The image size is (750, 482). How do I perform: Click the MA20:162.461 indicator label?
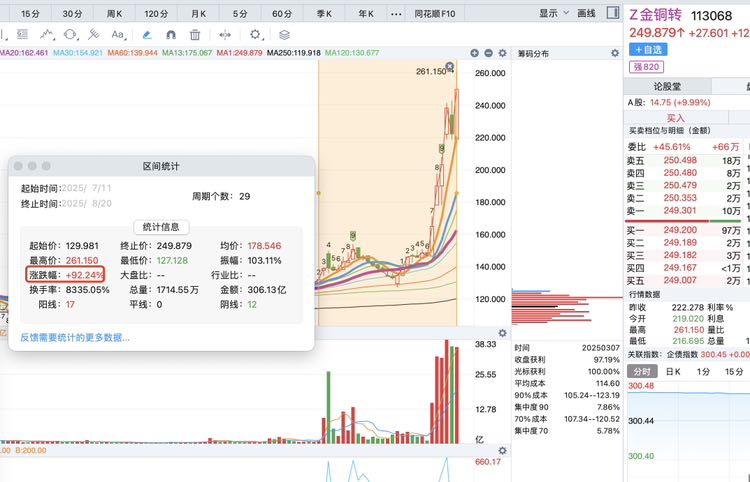[x=24, y=53]
